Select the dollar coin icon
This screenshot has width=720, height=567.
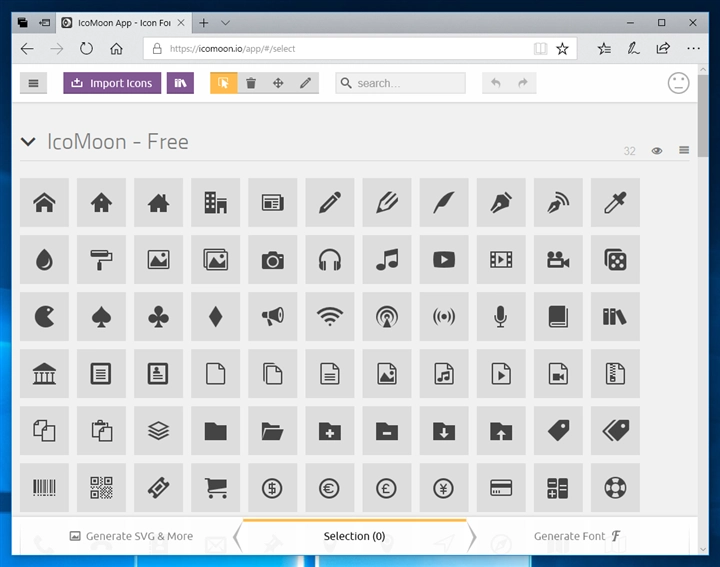[273, 488]
